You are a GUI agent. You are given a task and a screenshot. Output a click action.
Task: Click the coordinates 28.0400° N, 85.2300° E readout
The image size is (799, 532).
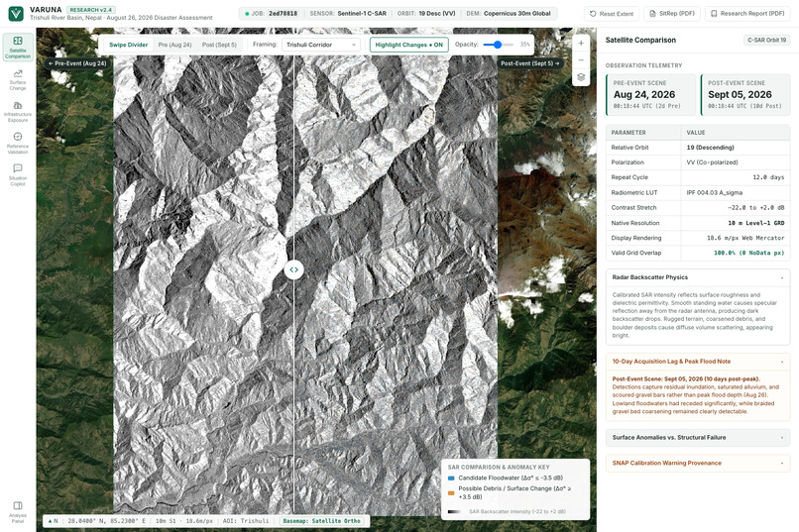(x=106, y=521)
